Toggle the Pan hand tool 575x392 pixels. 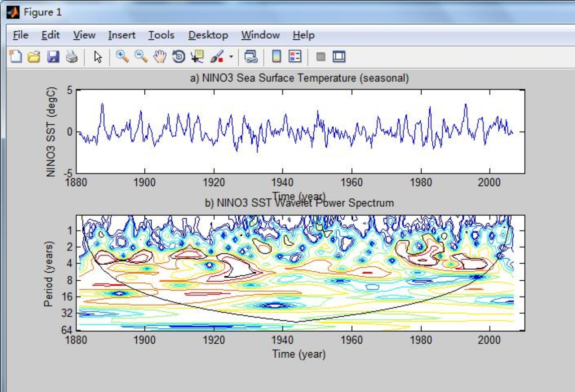coord(160,56)
